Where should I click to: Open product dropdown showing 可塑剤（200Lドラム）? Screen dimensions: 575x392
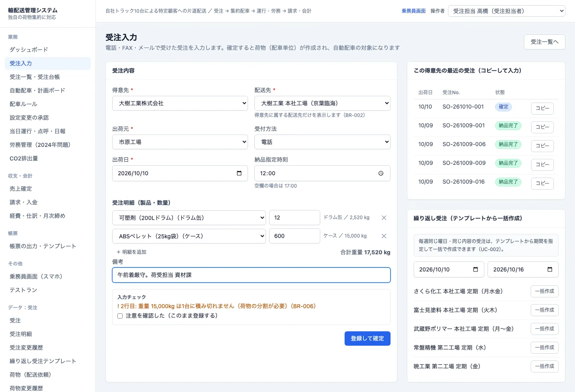click(x=189, y=218)
